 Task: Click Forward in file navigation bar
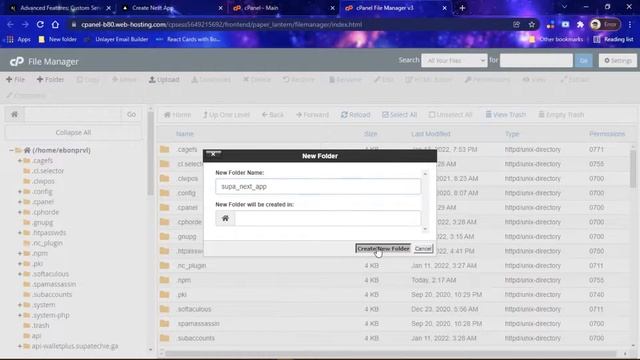coord(312,115)
